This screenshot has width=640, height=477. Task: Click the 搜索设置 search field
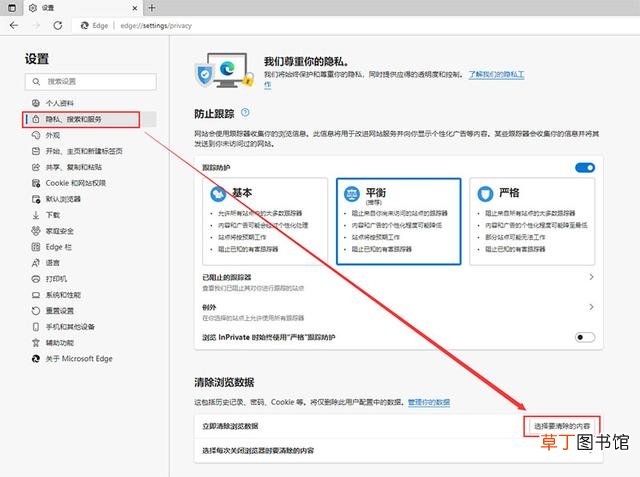click(x=91, y=82)
